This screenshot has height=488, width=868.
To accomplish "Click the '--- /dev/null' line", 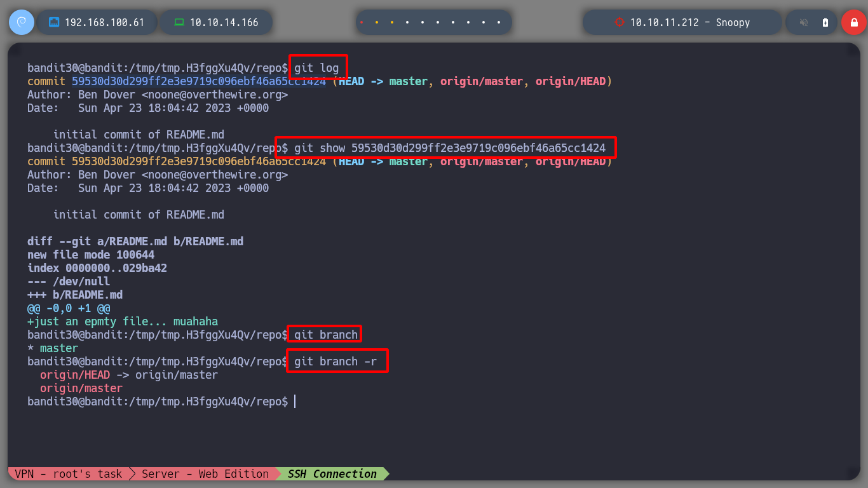I will (x=69, y=281).
